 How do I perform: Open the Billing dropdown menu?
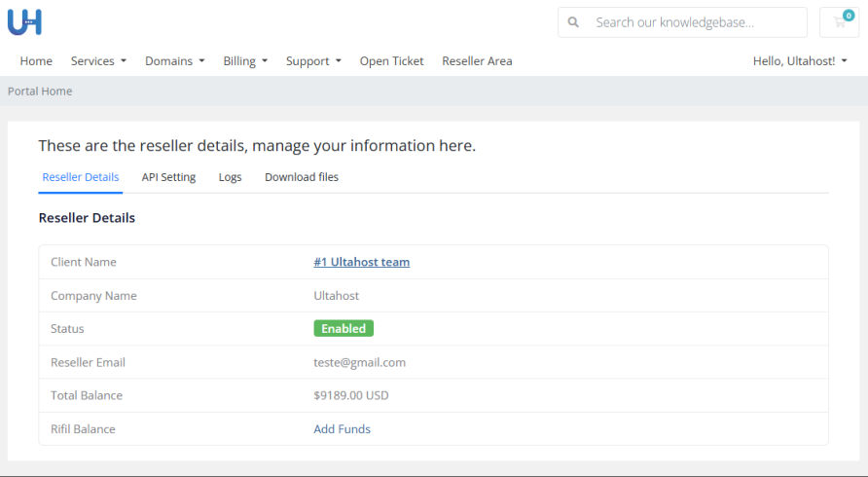[245, 60]
